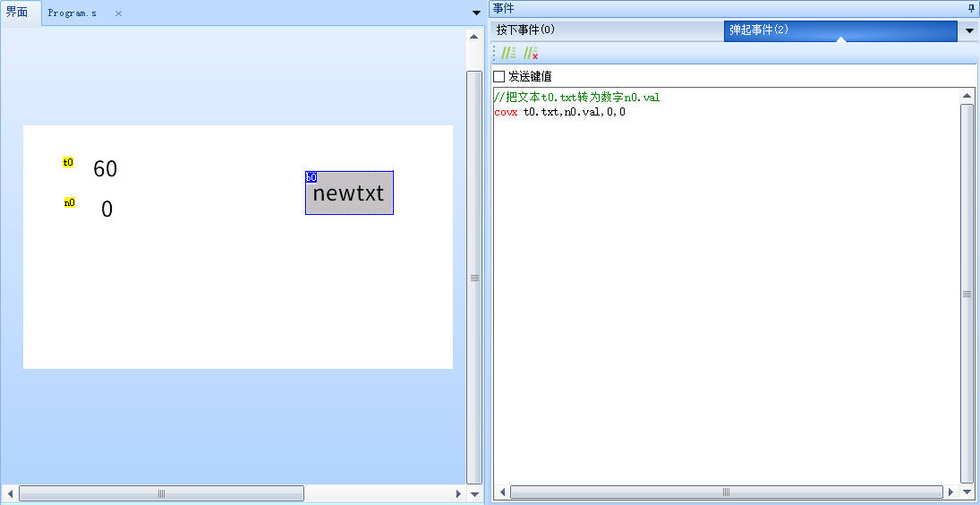Open the Program.s tab
Viewport: 980px width, 505px height.
coord(72,13)
